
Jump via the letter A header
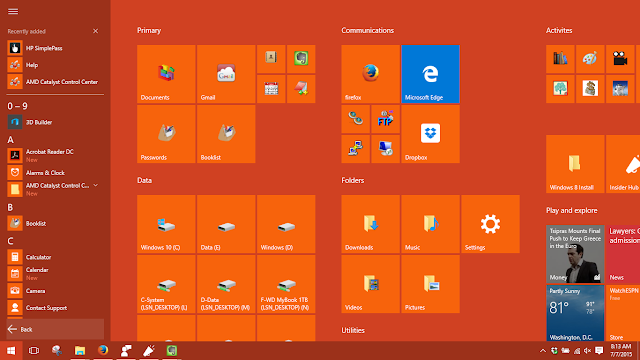[x=11, y=140]
